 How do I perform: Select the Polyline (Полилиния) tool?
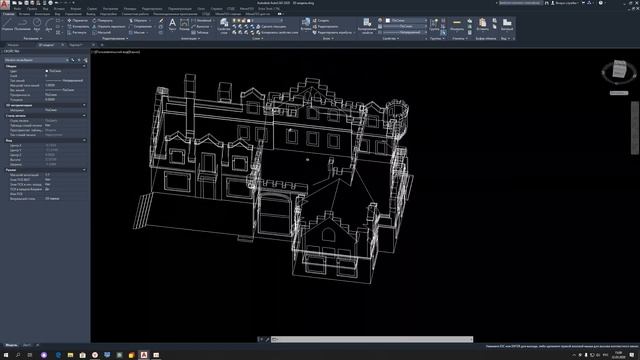(x=22, y=24)
